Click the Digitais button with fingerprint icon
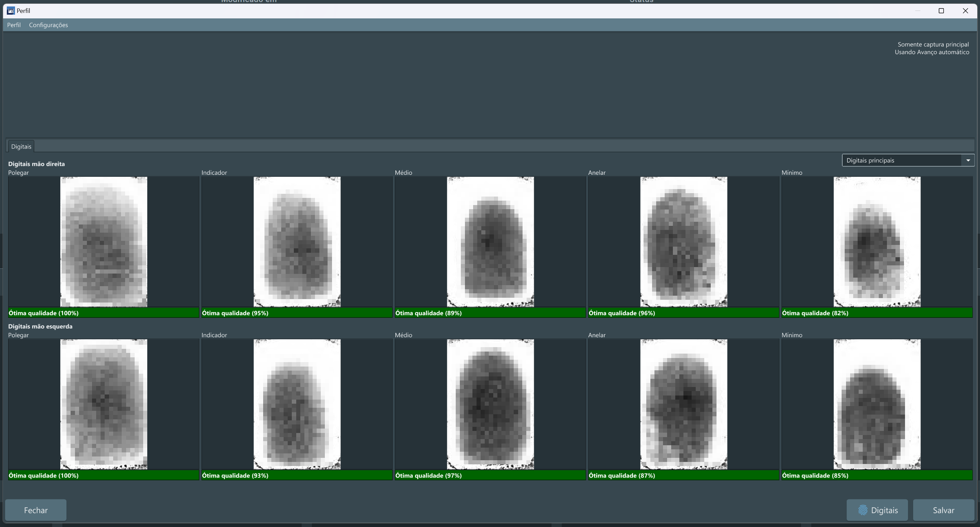The width and height of the screenshot is (980, 527). pyautogui.click(x=877, y=510)
